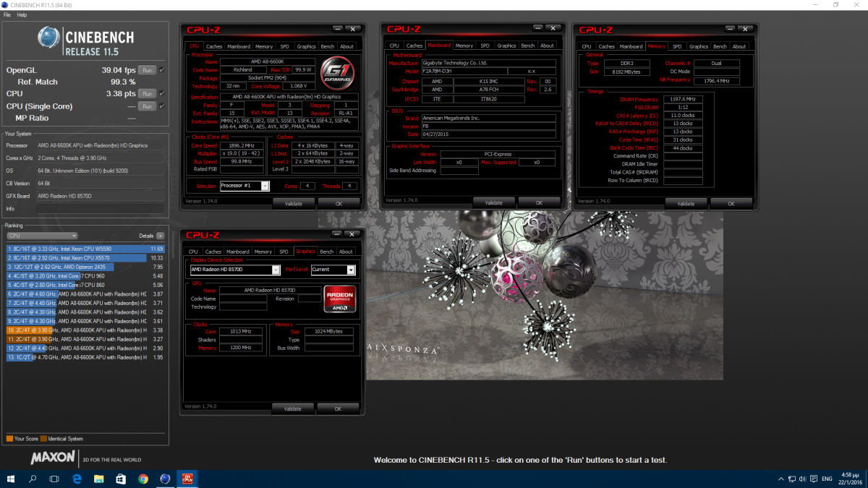The height and width of the screenshot is (488, 868).
Task: Click the G1 Gaming logo in CPU-Z
Action: click(x=336, y=72)
